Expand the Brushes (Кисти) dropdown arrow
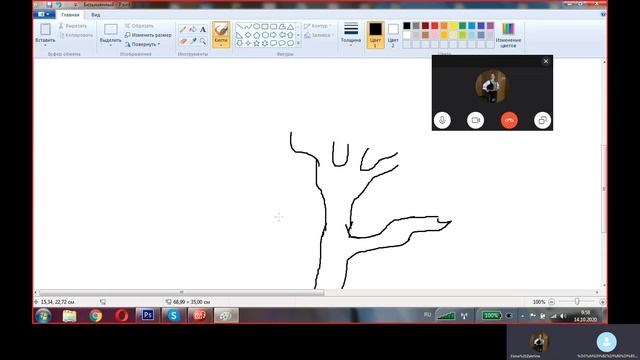 click(221, 44)
